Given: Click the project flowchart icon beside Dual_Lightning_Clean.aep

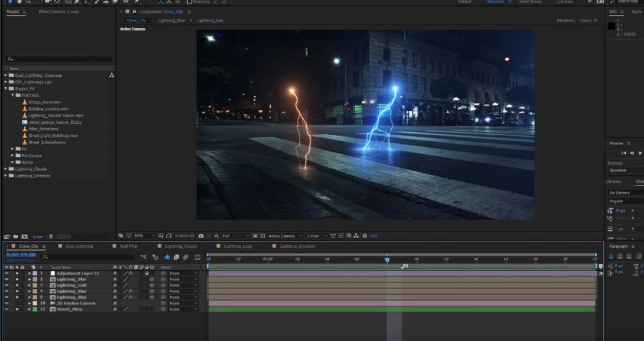Looking at the screenshot, I should tap(111, 75).
